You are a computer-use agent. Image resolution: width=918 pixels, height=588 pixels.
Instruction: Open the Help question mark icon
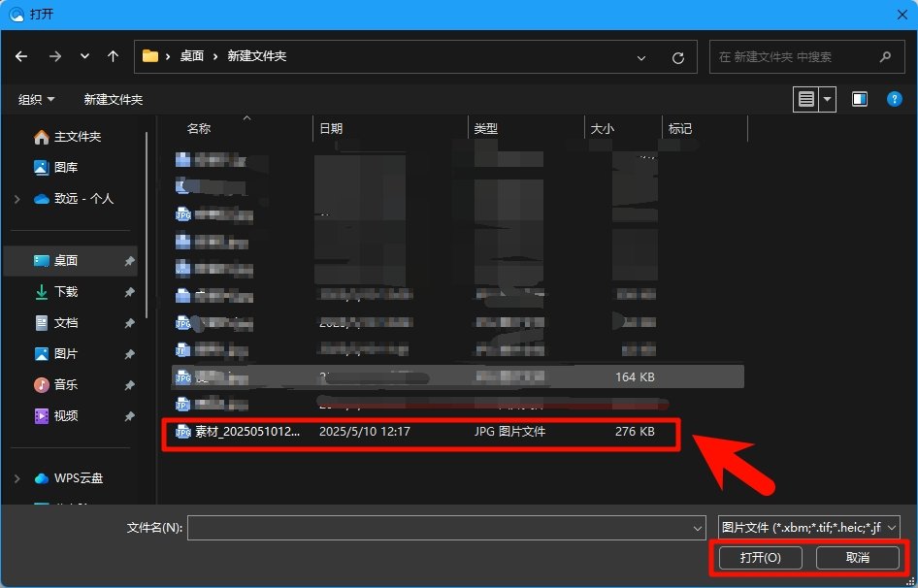point(893,98)
